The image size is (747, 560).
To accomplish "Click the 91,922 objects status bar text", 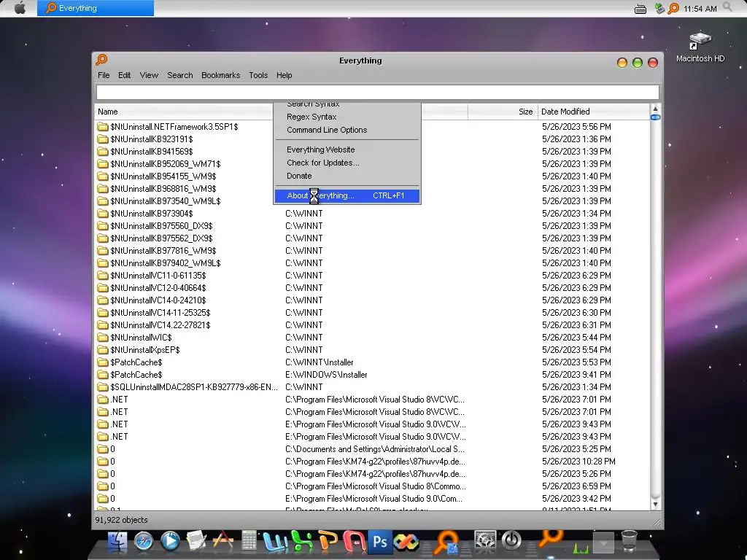I will (122, 520).
